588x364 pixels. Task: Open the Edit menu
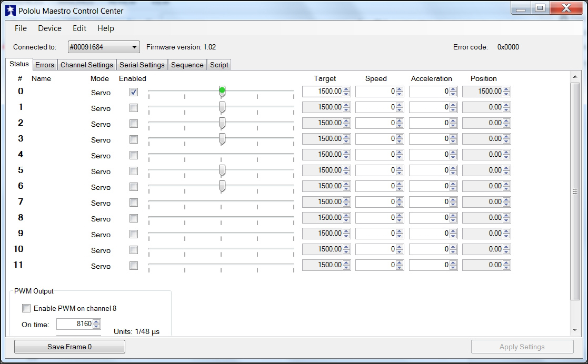point(79,28)
